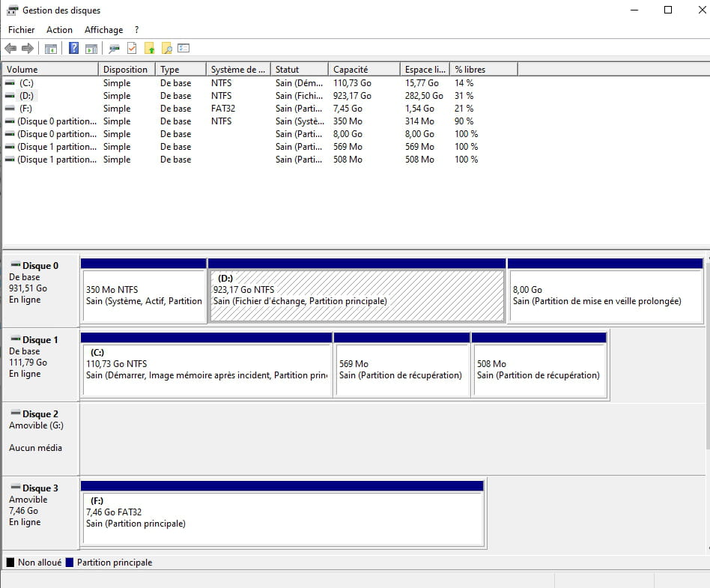Click the disk connection icon in the toolbar

click(114, 49)
